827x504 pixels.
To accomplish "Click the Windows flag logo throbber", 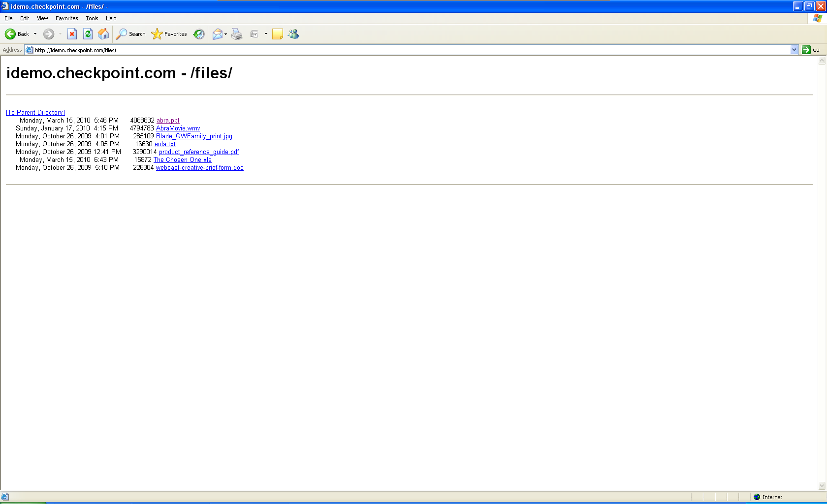I will (x=818, y=18).
